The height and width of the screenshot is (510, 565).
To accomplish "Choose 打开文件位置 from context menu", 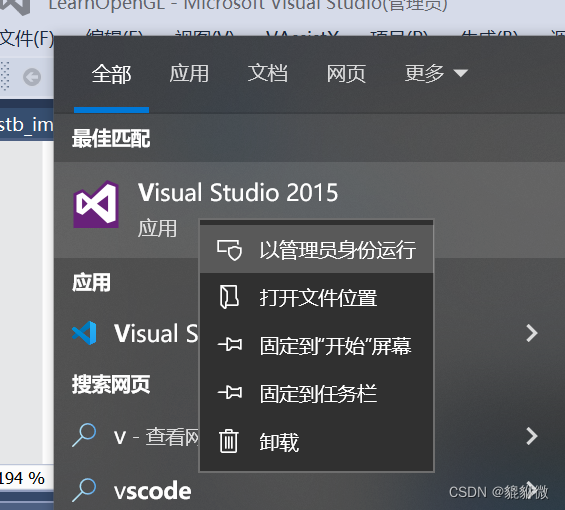I will point(317,298).
